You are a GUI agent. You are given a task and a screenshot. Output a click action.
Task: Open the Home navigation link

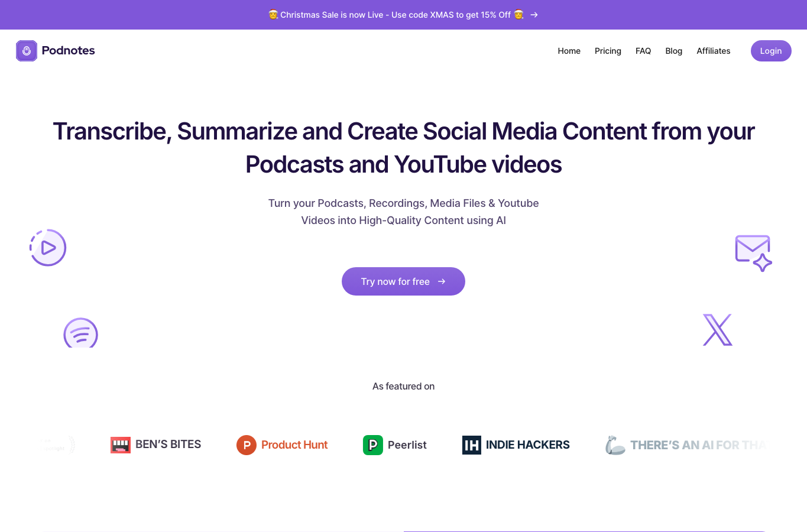coord(569,51)
